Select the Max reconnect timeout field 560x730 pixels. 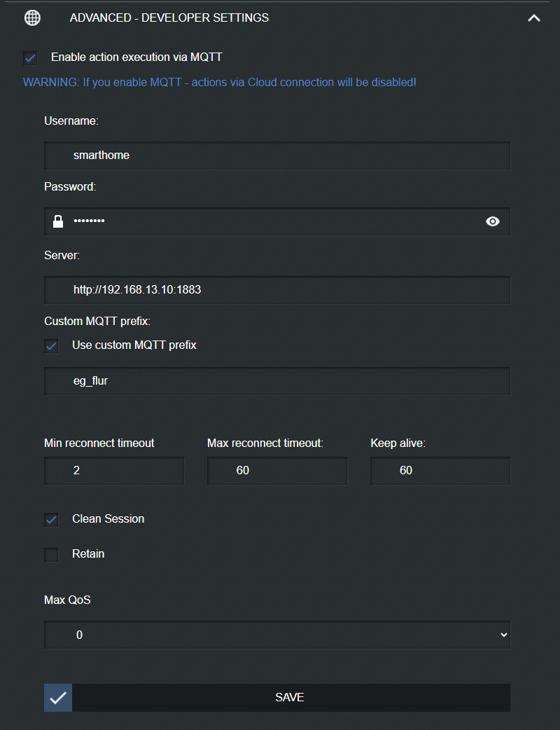point(277,471)
